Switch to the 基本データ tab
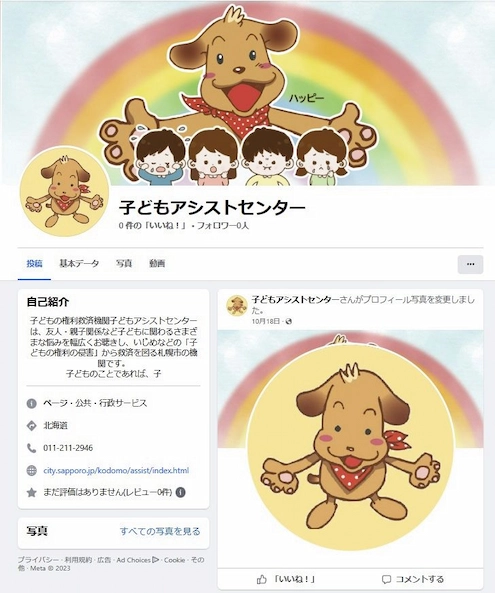 79,264
